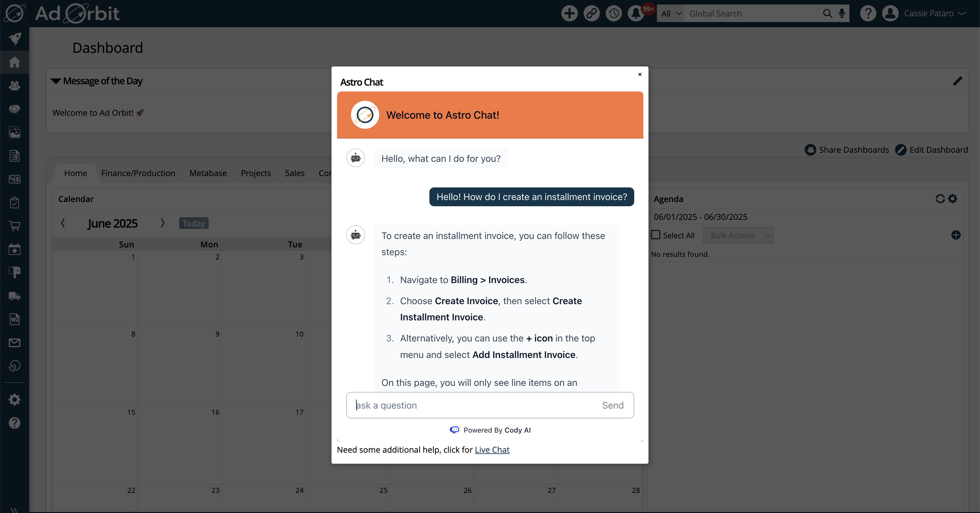Open the link shortcuts icon

point(591,14)
